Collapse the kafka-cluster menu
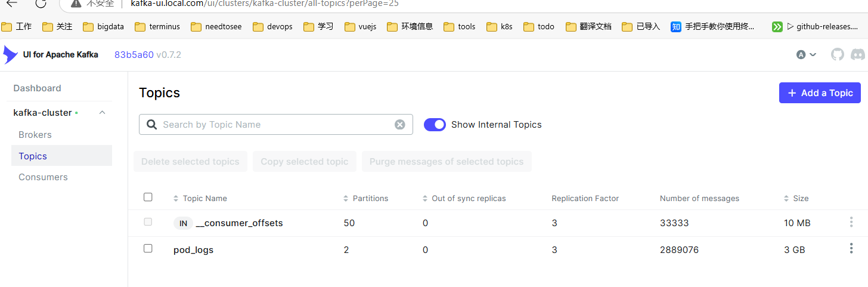 pyautogui.click(x=102, y=113)
